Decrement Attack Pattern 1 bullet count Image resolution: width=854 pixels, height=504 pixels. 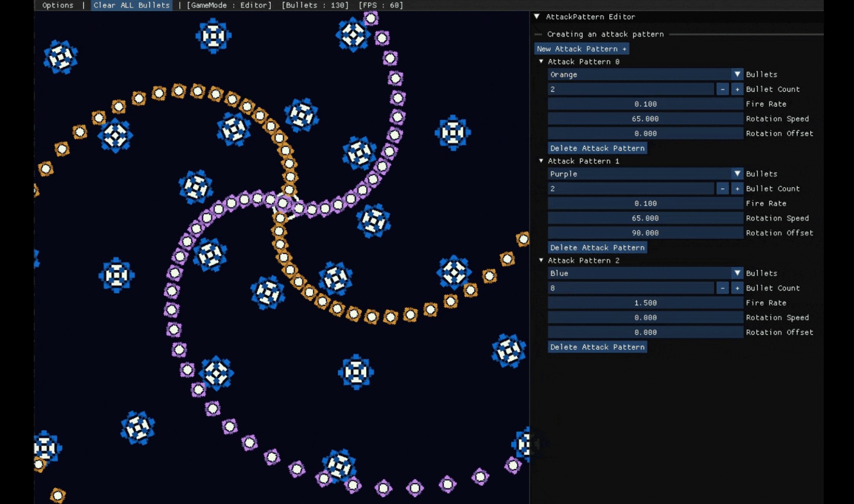[x=722, y=189]
